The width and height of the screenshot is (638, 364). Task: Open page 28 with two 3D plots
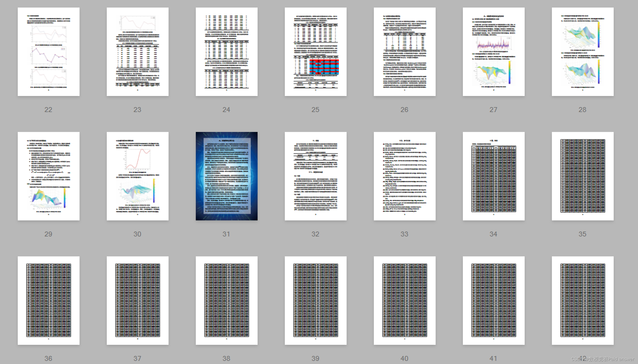point(583,52)
